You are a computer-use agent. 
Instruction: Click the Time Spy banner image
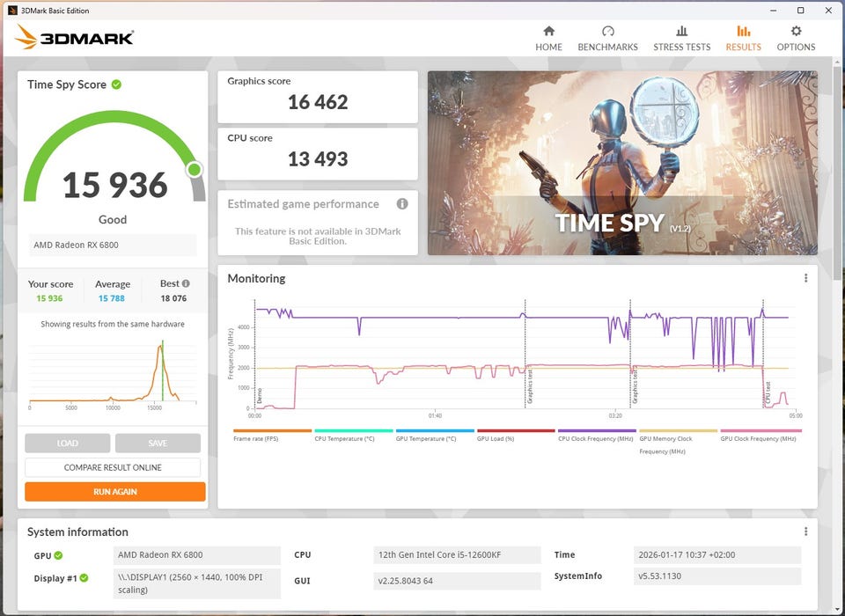click(x=622, y=163)
